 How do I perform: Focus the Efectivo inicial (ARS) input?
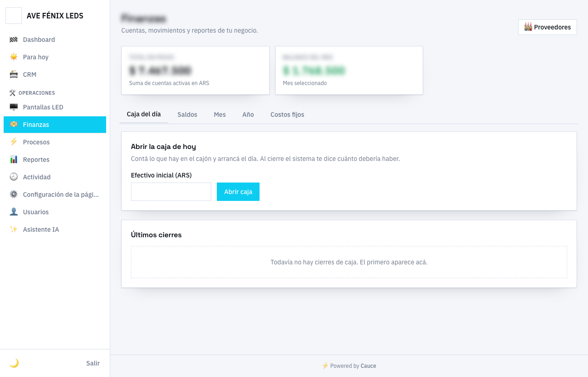click(171, 192)
